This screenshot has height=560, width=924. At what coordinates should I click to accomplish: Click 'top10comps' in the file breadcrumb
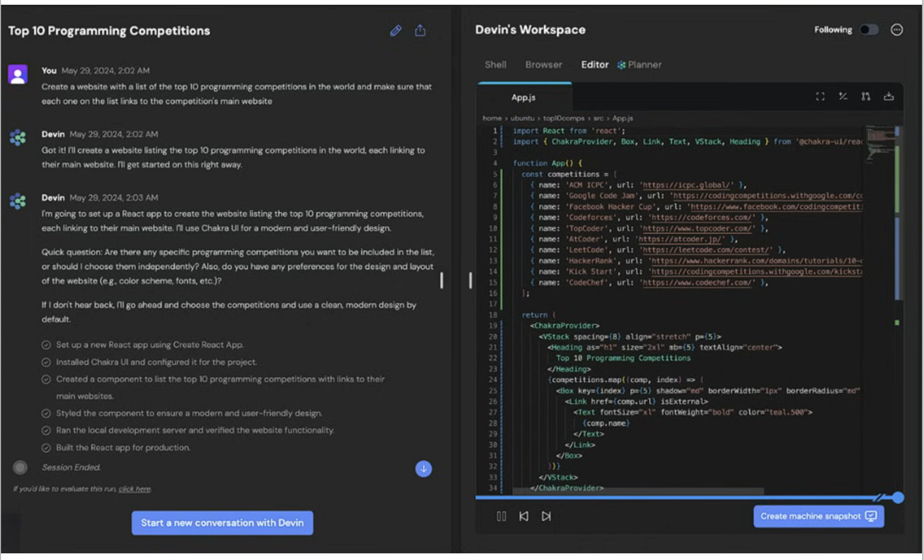coord(564,118)
